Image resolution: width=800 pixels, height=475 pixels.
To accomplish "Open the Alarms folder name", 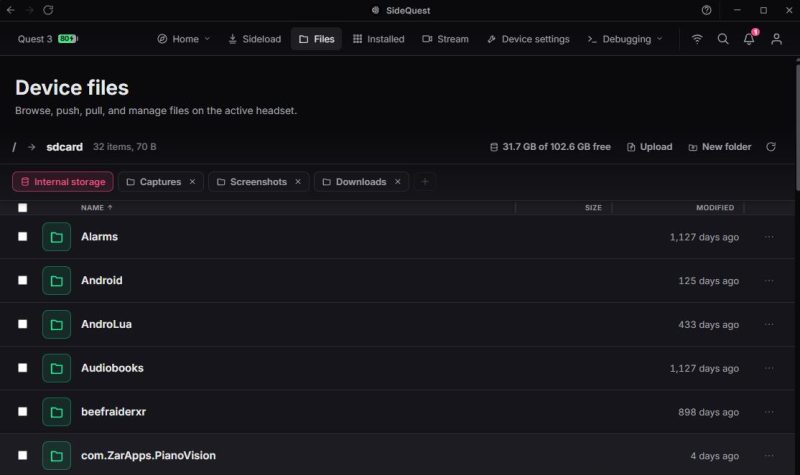I will 99,237.
